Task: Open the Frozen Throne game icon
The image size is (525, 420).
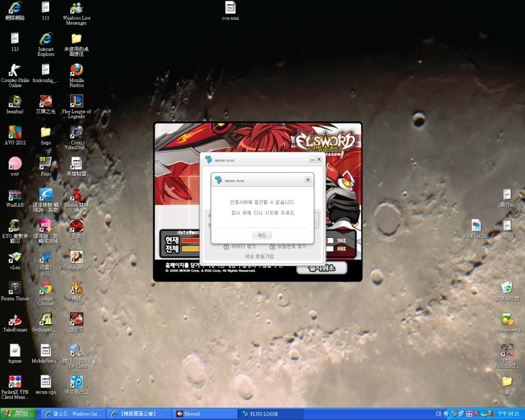Action: (15, 288)
